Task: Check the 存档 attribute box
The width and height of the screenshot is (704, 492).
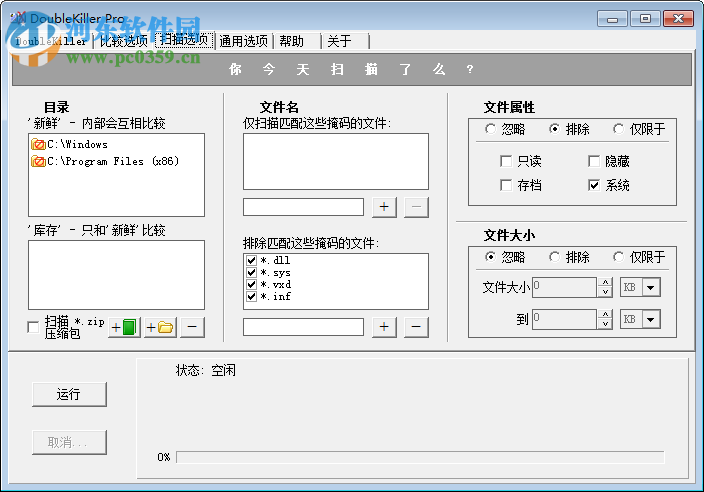Action: pyautogui.click(x=506, y=185)
